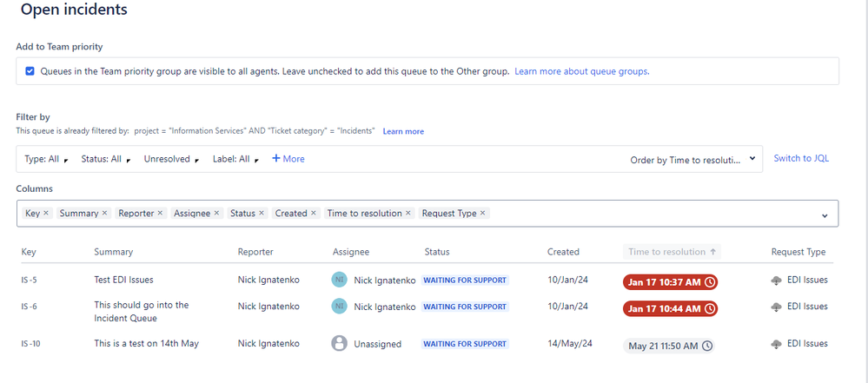Switch to JQL mode

801,158
